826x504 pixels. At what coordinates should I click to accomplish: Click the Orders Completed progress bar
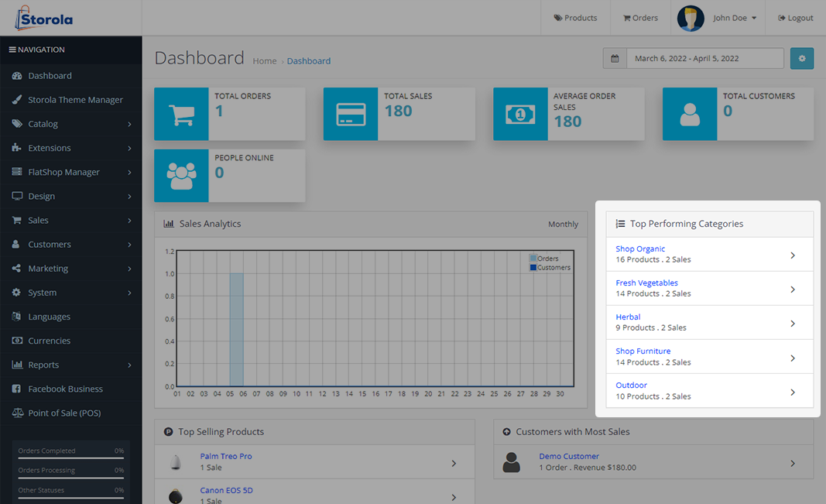click(70, 458)
